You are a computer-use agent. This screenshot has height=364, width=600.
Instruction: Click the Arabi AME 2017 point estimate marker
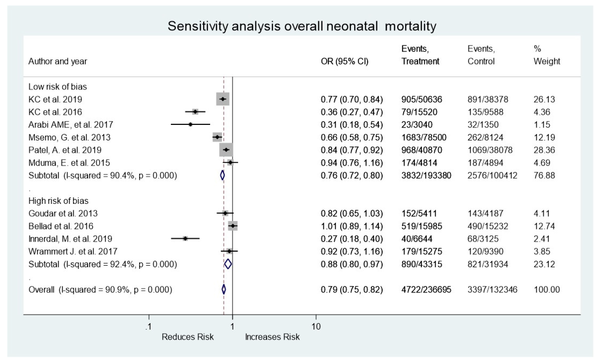[x=190, y=124]
